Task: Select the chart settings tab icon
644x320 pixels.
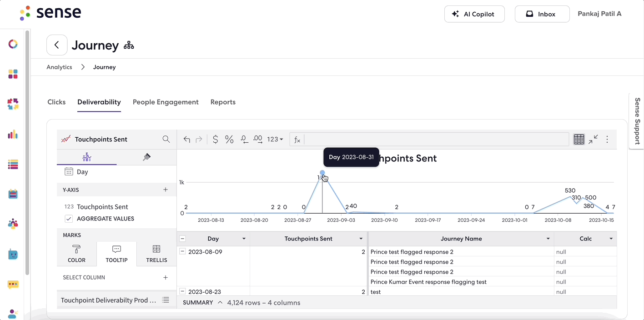Action: coord(87,157)
